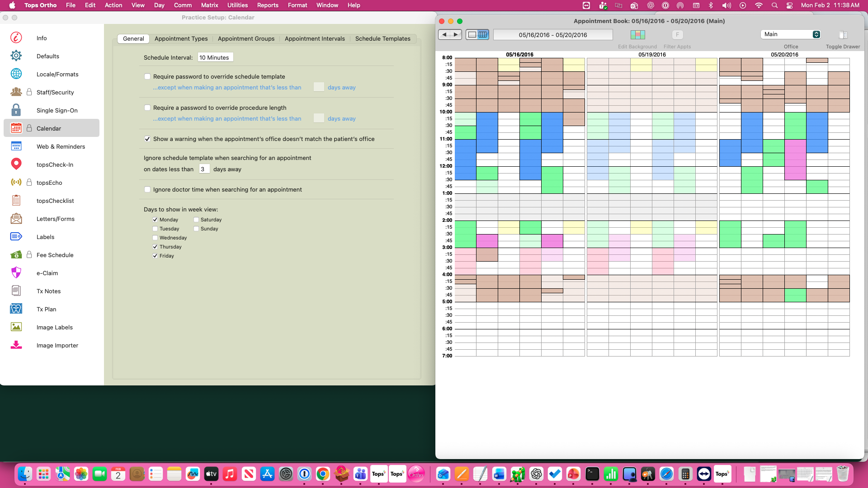Open the Matrix menu in menu bar

click(x=209, y=5)
